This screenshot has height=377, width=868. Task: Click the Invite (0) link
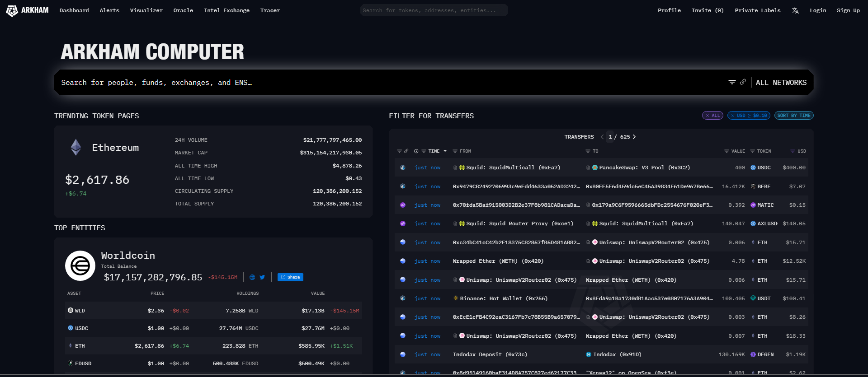coord(708,10)
